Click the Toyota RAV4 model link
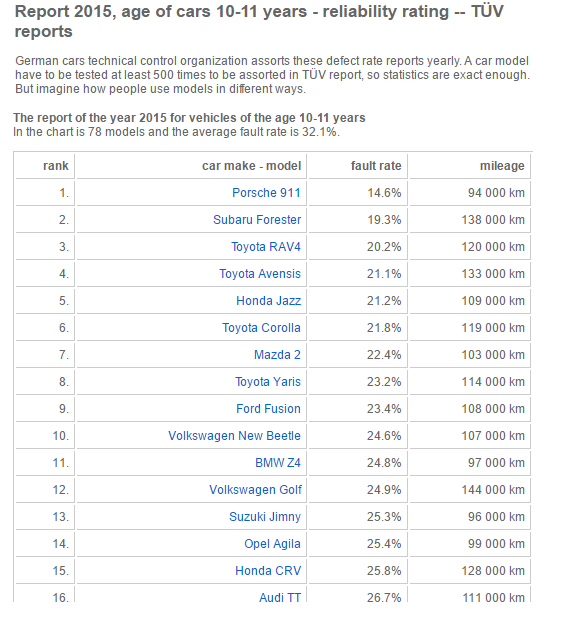The height and width of the screenshot is (626, 562). [x=266, y=247]
